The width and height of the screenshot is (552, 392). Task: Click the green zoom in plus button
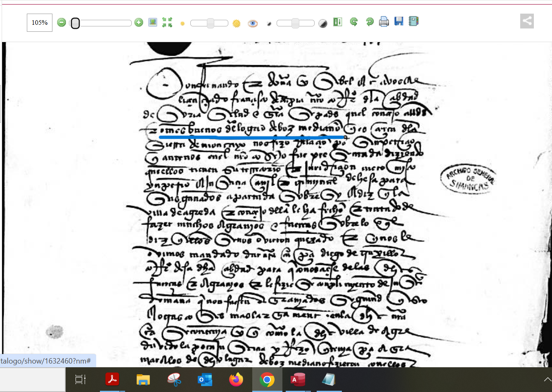pos(139,23)
